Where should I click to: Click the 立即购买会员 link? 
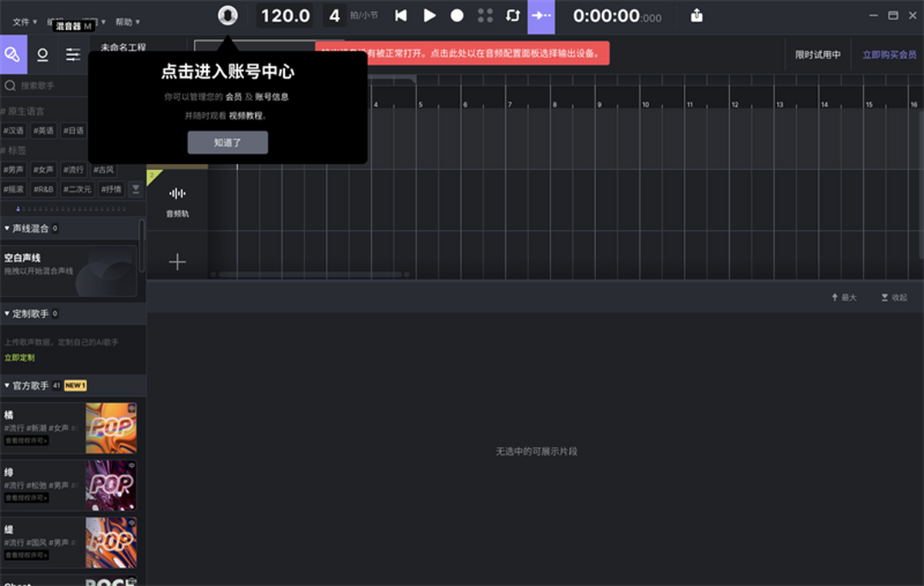coord(889,55)
